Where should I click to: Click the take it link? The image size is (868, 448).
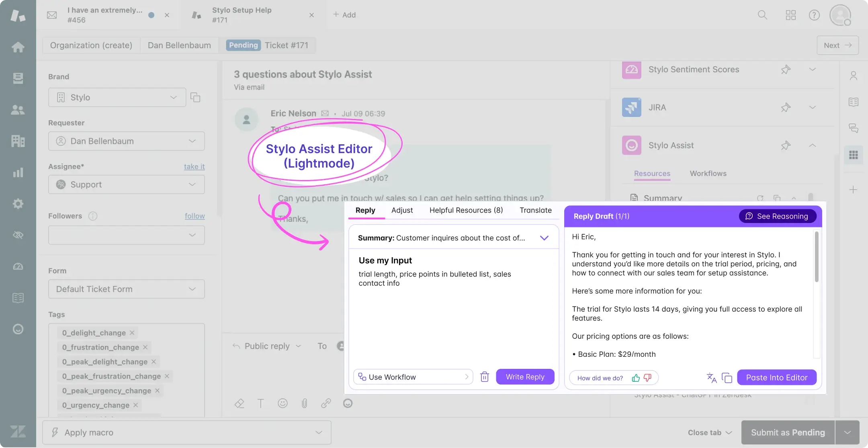coord(194,166)
